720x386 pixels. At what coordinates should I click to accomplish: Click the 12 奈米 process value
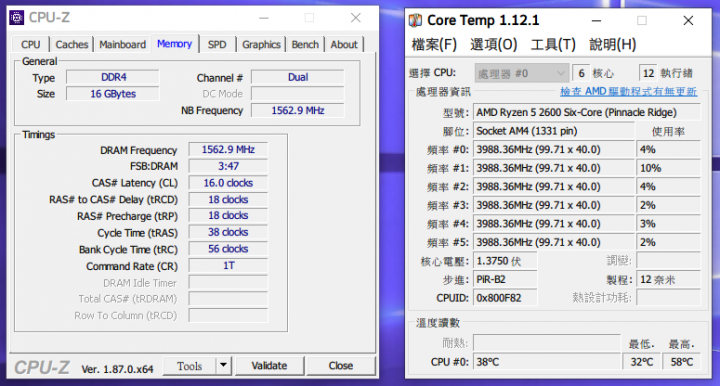pos(669,280)
